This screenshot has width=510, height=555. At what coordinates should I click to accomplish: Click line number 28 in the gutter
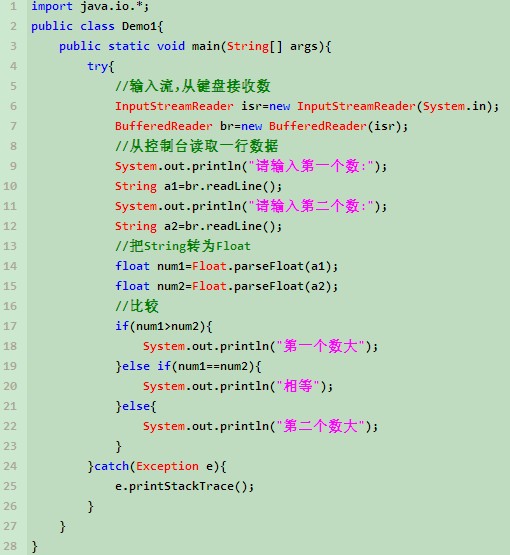pos(10,546)
